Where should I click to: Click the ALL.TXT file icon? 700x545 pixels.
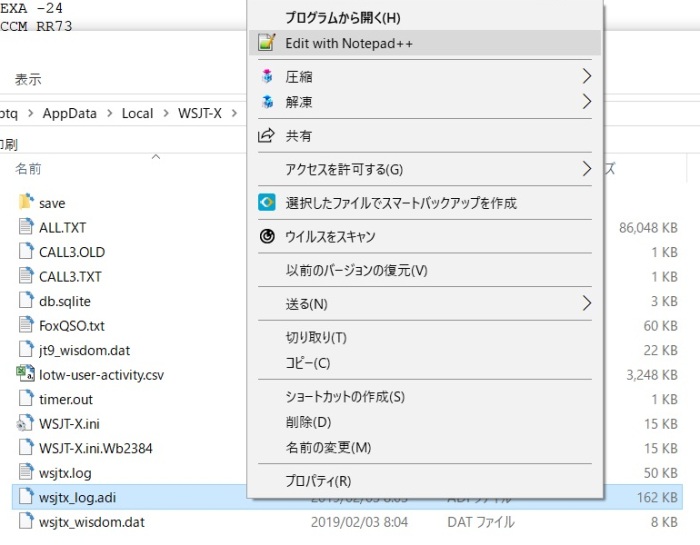26,227
